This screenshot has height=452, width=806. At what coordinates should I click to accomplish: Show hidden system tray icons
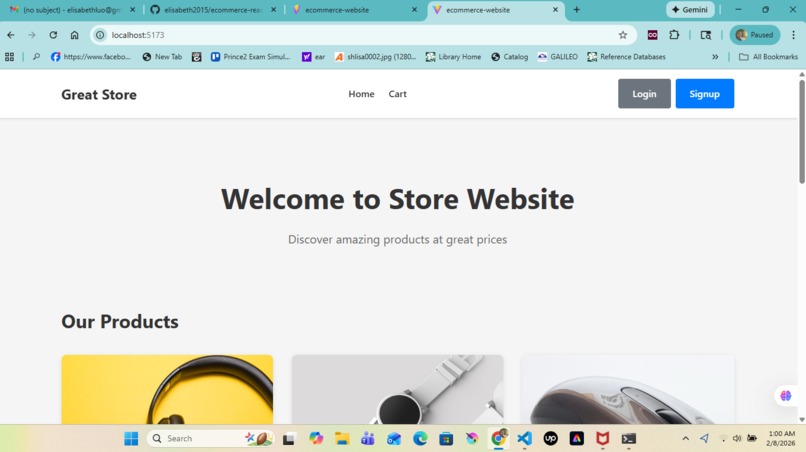tap(685, 439)
